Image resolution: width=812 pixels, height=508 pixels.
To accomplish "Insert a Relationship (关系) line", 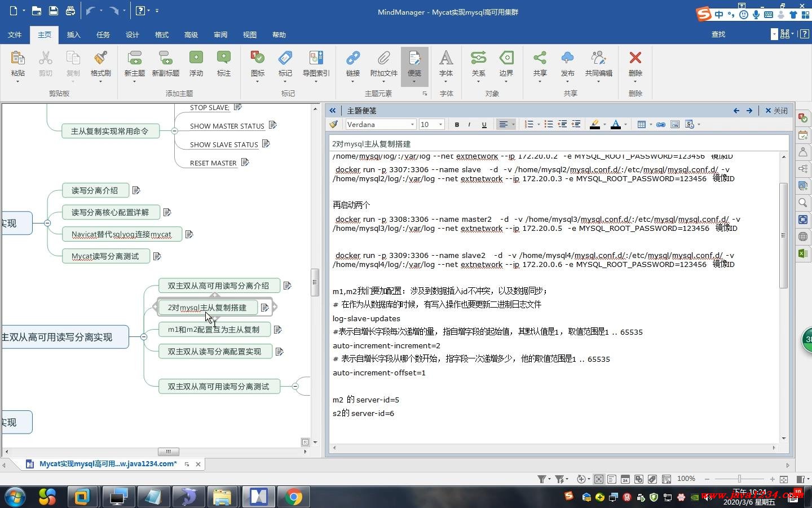I will tap(478, 58).
